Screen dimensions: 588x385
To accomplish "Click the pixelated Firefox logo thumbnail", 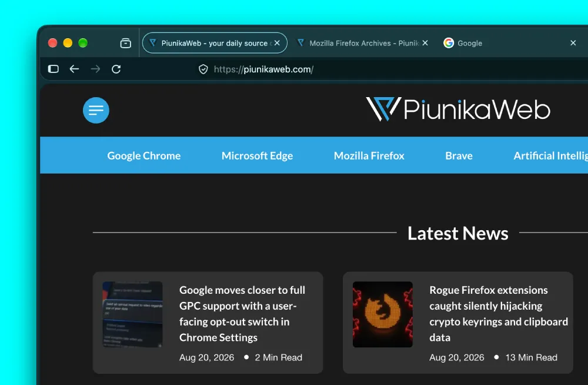I will [383, 314].
